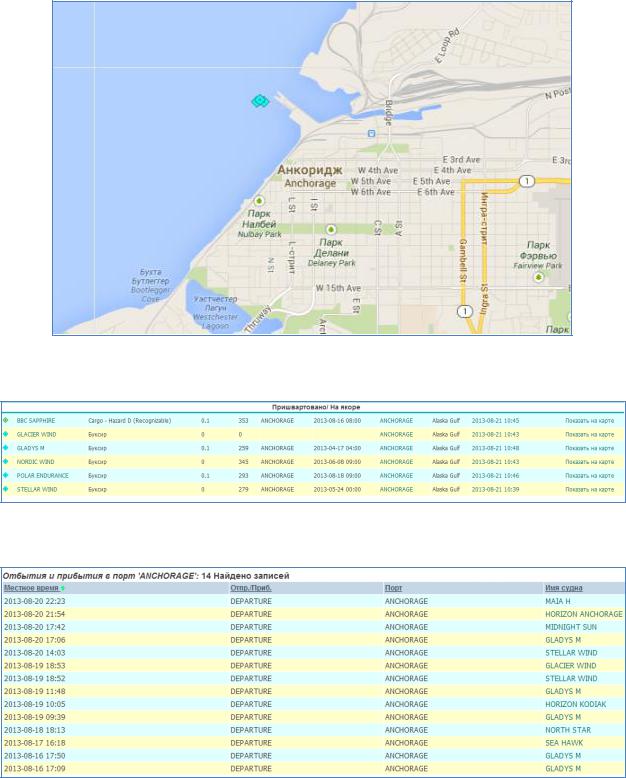626x778 pixels.
Task: Open NORTH STAR vessel link
Action: tap(568, 730)
